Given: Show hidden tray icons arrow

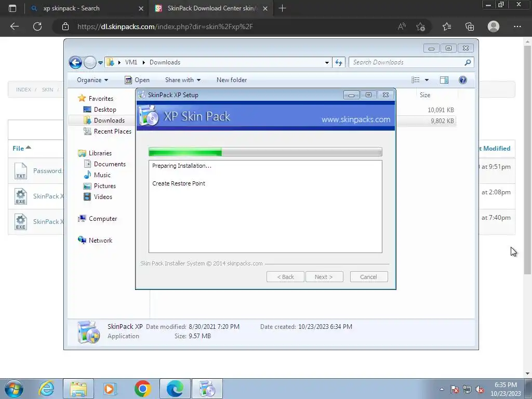Looking at the screenshot, I should (x=442, y=390).
